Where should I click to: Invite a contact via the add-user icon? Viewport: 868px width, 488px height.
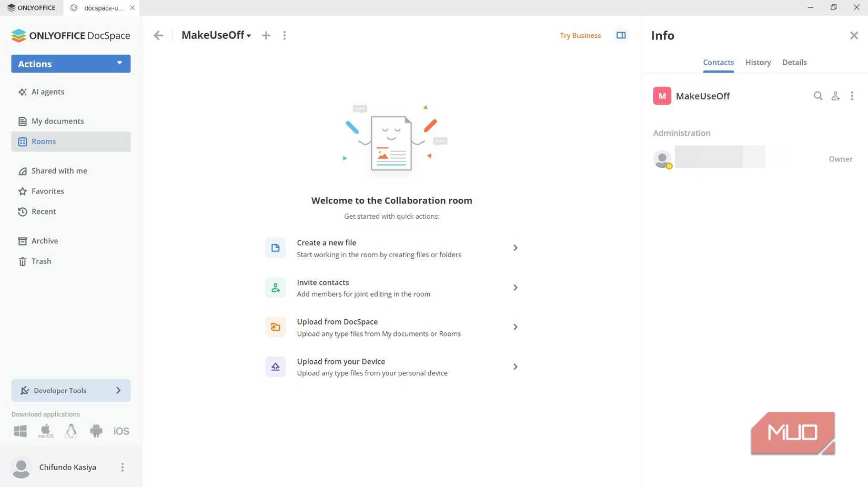(835, 96)
